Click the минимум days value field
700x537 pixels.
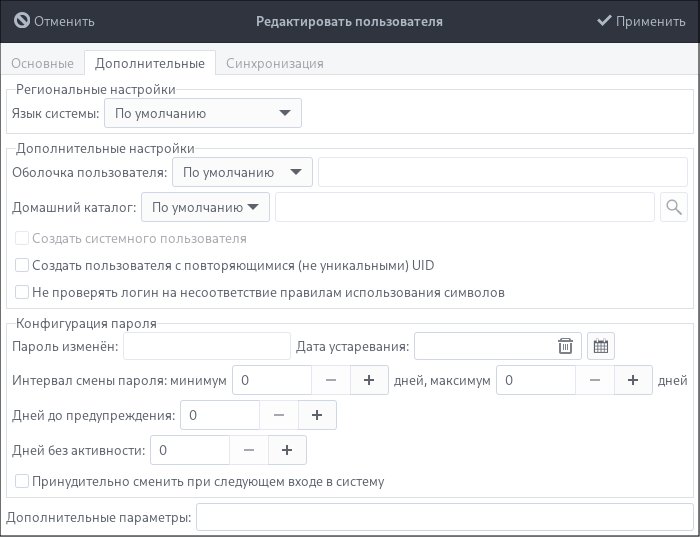pyautogui.click(x=272, y=380)
